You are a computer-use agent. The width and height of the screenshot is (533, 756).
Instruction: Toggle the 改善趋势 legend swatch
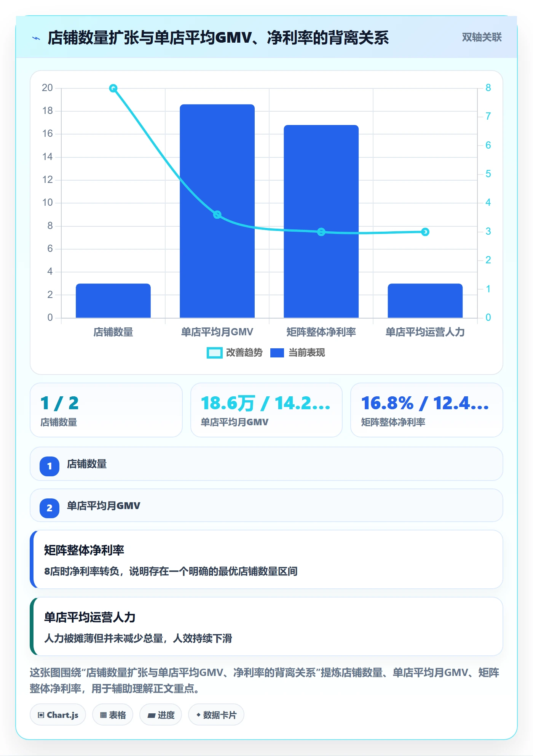214,353
